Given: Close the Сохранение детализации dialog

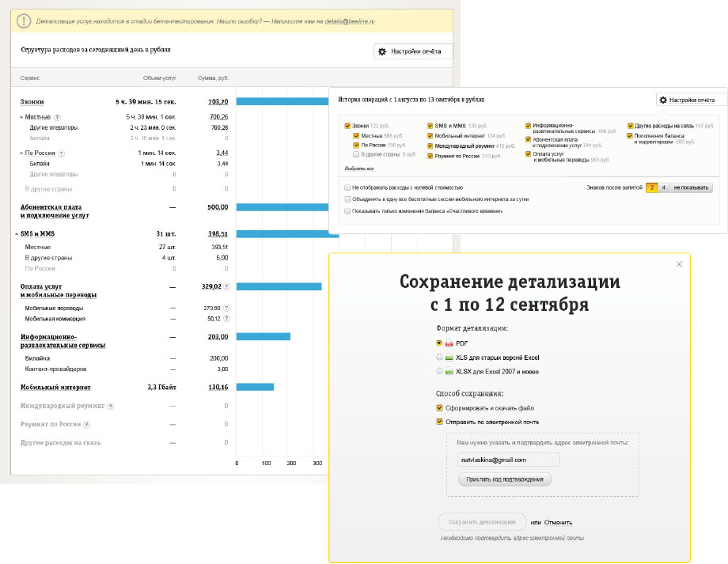Looking at the screenshot, I should [x=679, y=264].
